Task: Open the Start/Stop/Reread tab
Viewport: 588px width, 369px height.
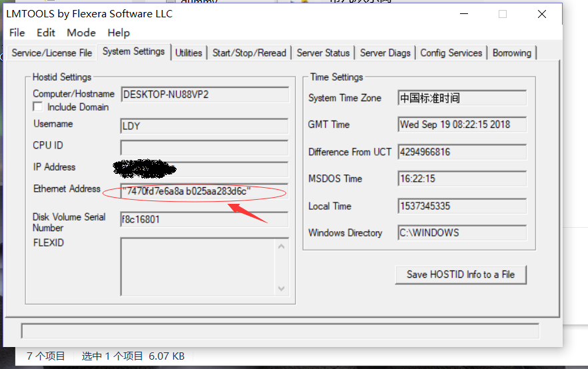Action: point(249,53)
